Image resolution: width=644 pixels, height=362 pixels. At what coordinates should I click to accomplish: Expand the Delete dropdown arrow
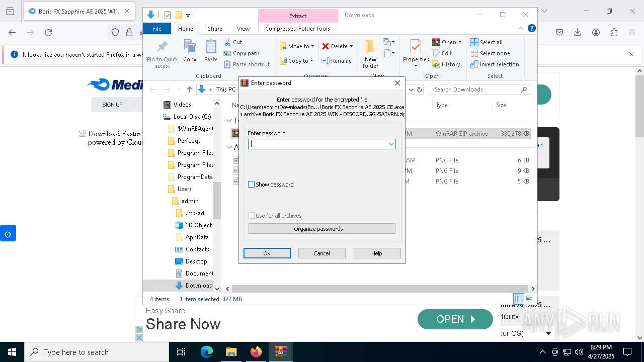[x=351, y=46]
